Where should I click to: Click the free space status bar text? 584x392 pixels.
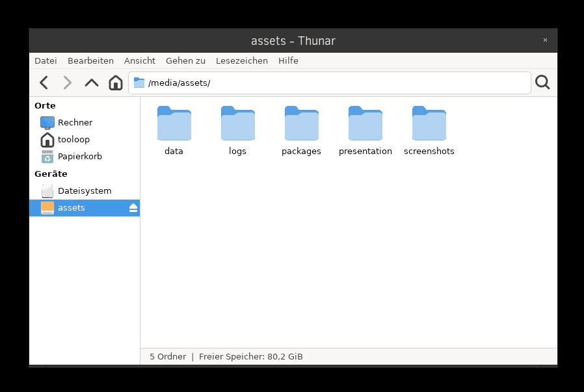pos(251,356)
